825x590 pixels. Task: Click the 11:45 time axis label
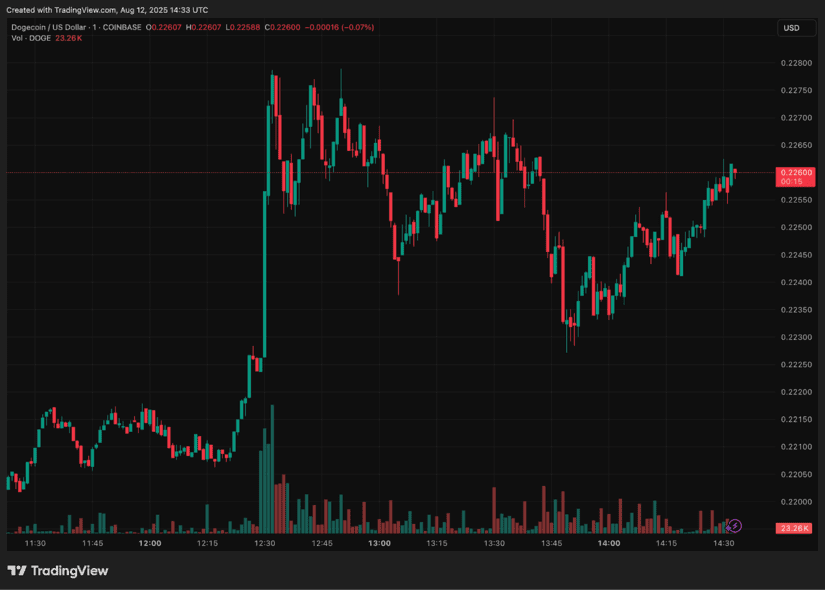point(93,543)
